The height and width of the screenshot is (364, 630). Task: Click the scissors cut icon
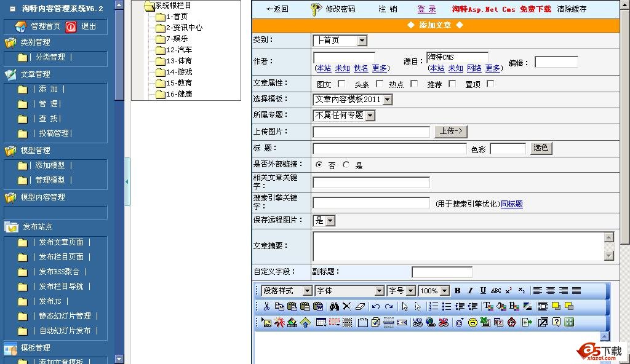point(266,306)
